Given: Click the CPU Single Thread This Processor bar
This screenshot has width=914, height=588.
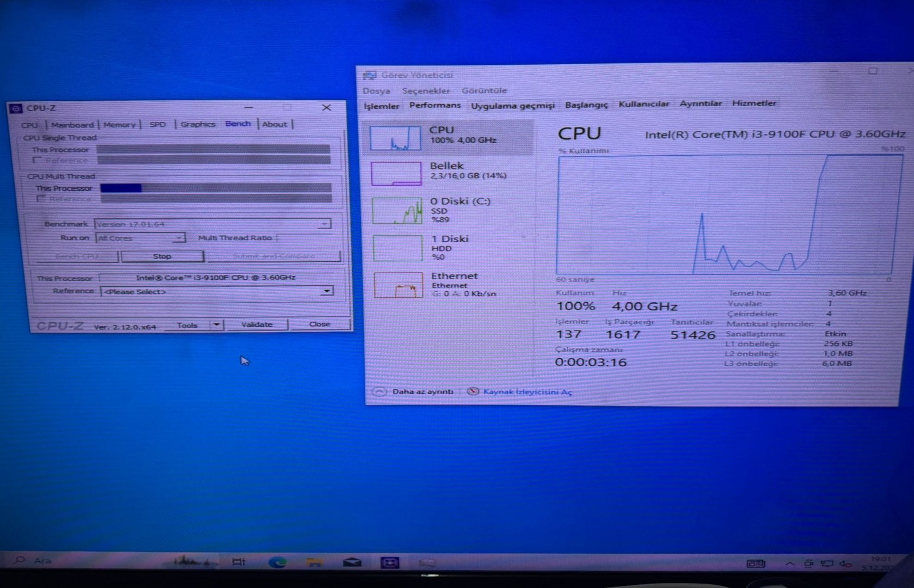Looking at the screenshot, I should pyautogui.click(x=213, y=149).
